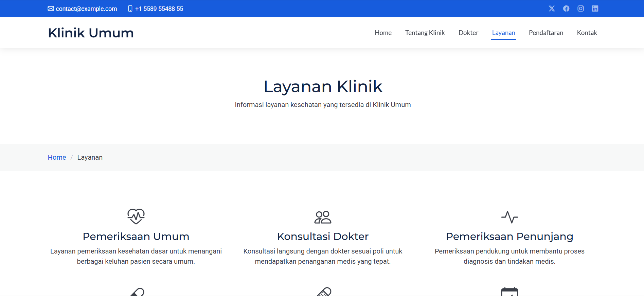Open the X (Twitter) social icon
The image size is (644, 296).
[x=552, y=8]
